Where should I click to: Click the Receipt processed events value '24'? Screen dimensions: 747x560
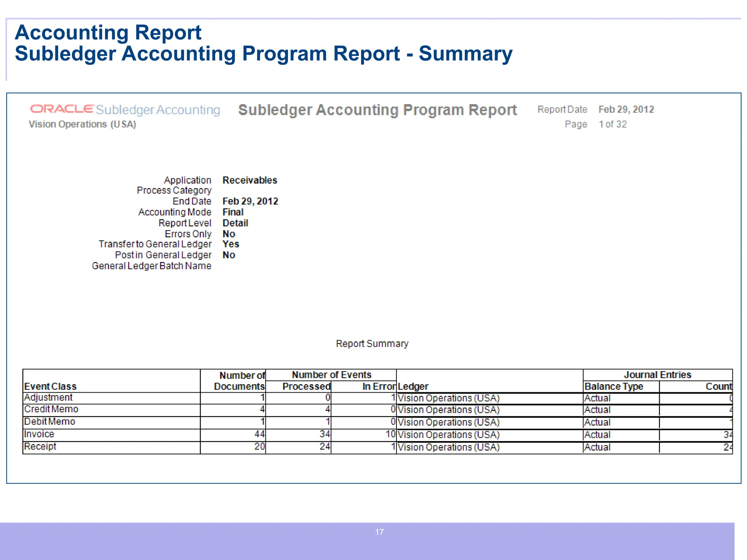(325, 446)
